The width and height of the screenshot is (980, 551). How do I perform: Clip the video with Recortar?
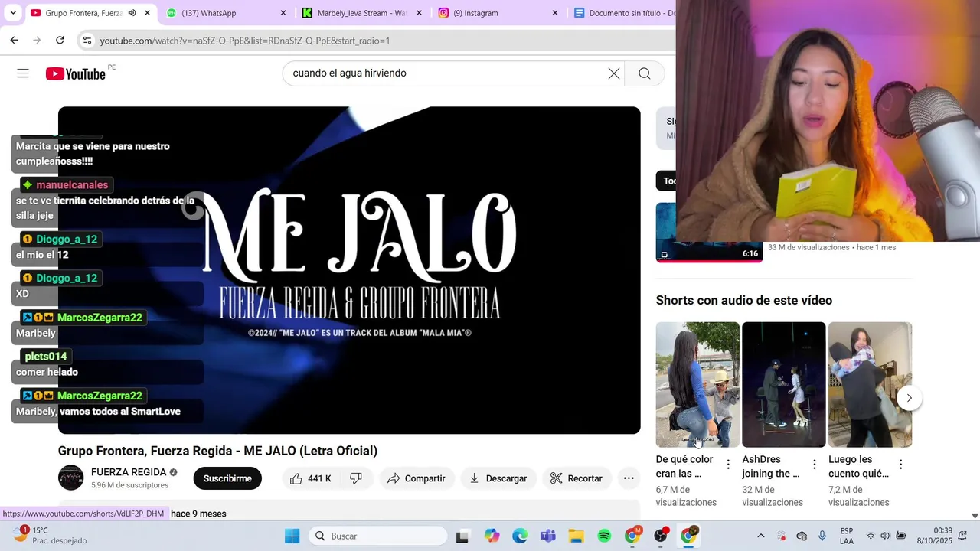point(577,478)
